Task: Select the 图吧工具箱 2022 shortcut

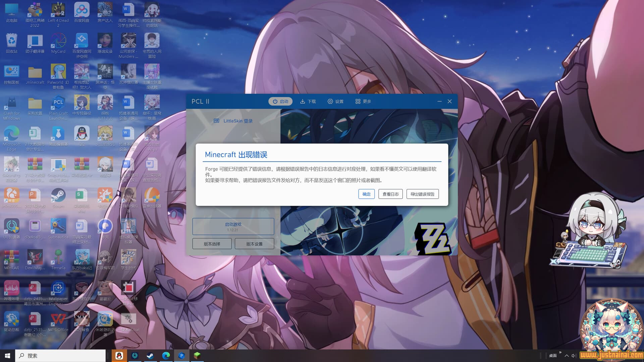Action: [x=35, y=15]
